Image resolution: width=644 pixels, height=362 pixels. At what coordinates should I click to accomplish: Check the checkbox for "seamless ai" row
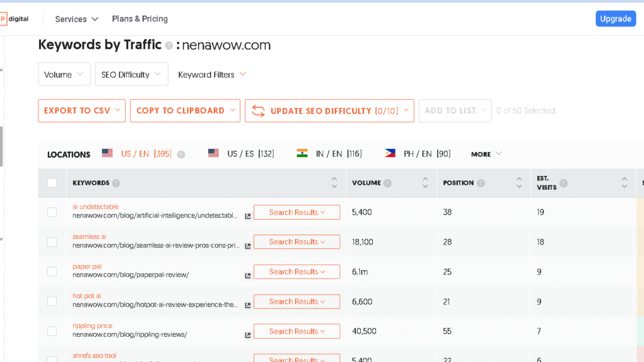[x=52, y=241]
